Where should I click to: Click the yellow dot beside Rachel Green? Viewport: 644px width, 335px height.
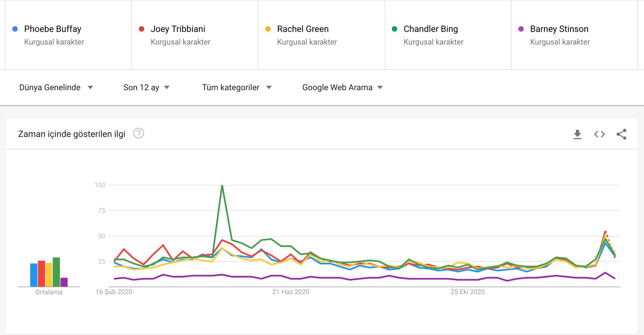268,29
